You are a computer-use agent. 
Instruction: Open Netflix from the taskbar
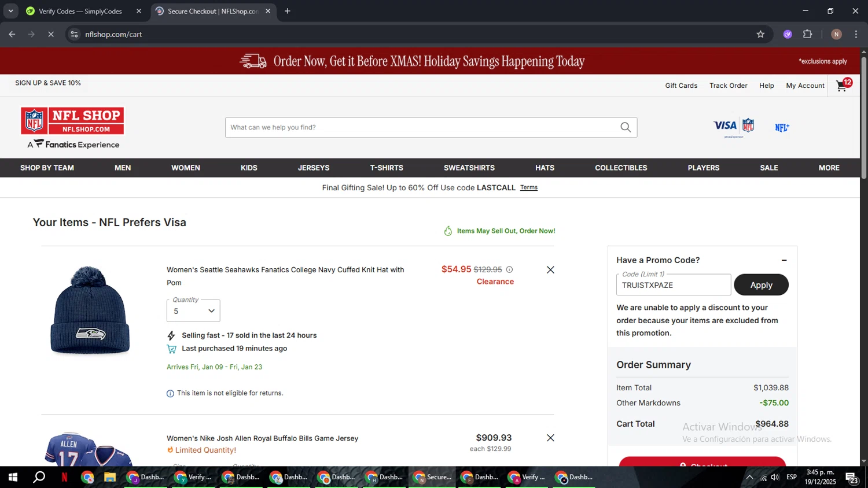click(x=64, y=477)
